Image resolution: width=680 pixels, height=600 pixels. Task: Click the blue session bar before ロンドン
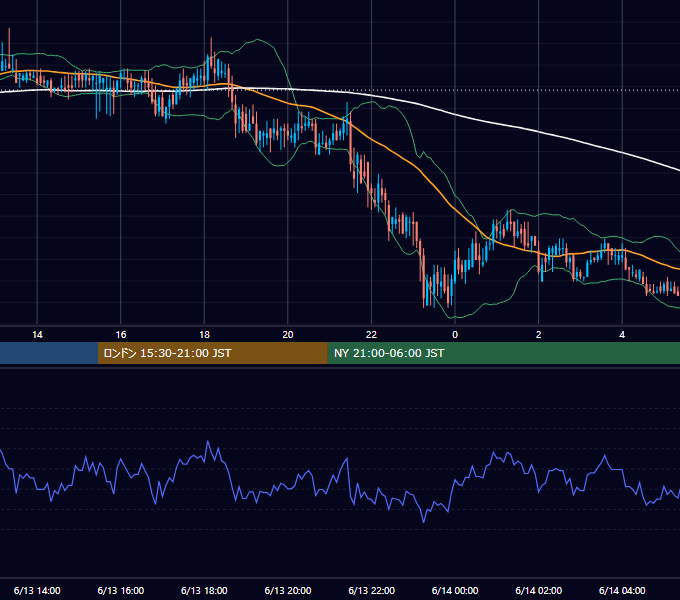(x=49, y=353)
